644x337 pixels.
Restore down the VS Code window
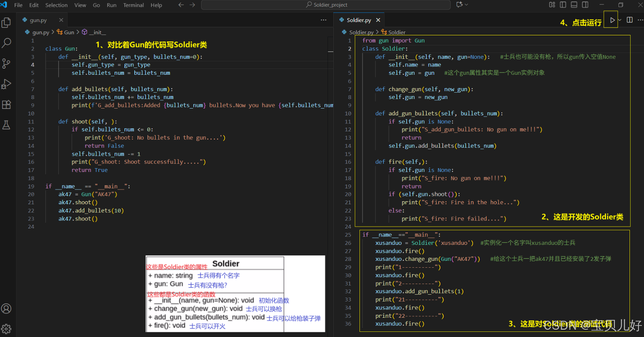coord(621,5)
